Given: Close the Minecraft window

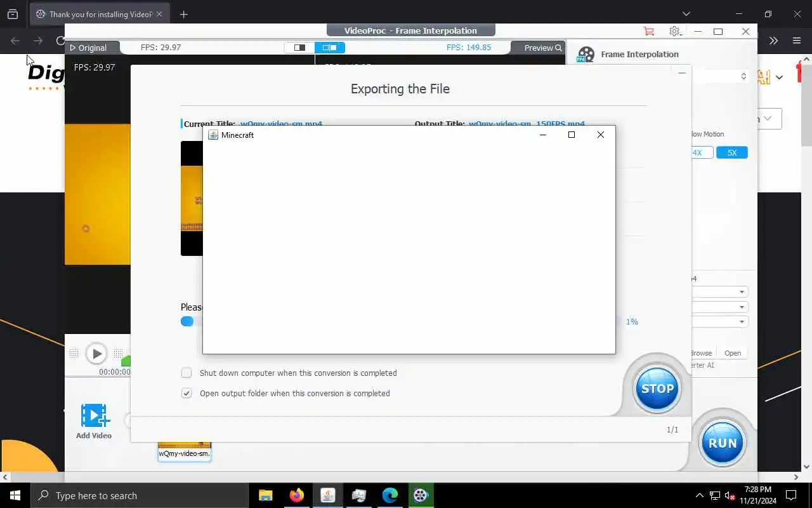Looking at the screenshot, I should pyautogui.click(x=600, y=135).
